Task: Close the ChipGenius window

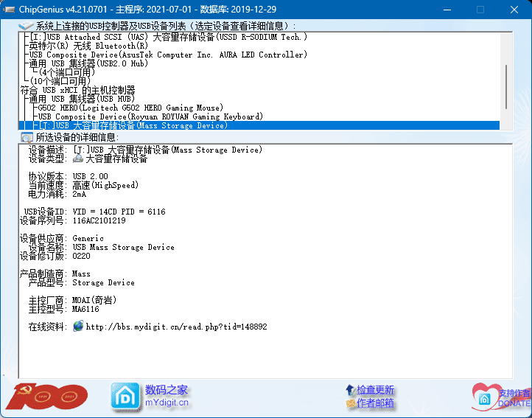Action: point(514,10)
